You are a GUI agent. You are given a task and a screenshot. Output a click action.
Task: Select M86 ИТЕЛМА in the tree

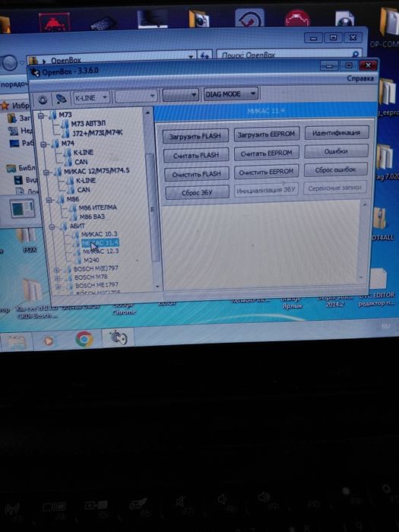[x=98, y=207]
